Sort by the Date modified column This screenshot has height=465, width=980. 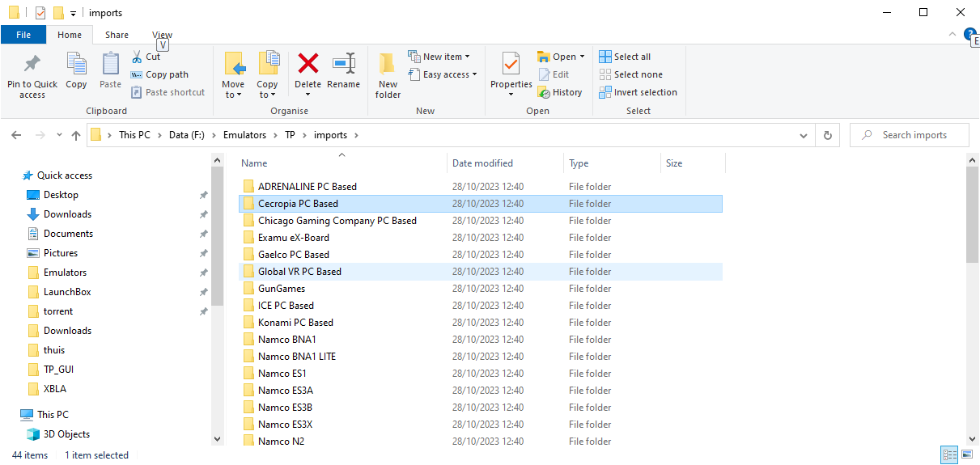coord(505,163)
